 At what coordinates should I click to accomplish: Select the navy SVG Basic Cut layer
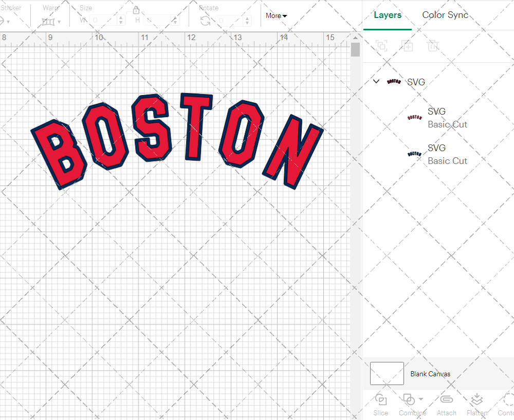tap(446, 154)
